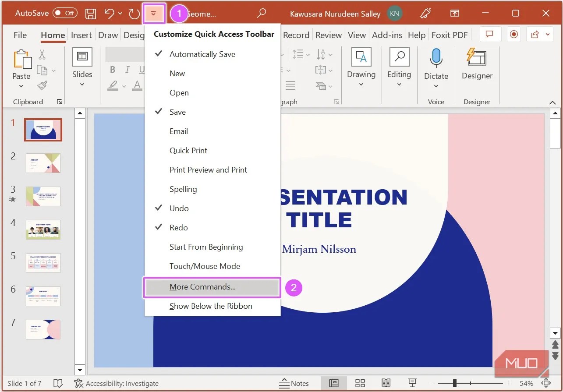Click the Save icon in Quick Access Toolbar

91,14
